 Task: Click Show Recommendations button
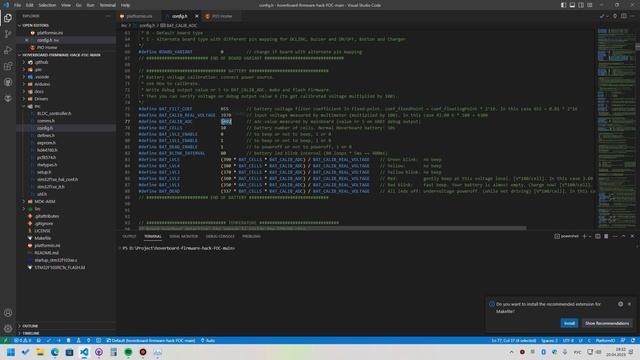tap(607, 323)
